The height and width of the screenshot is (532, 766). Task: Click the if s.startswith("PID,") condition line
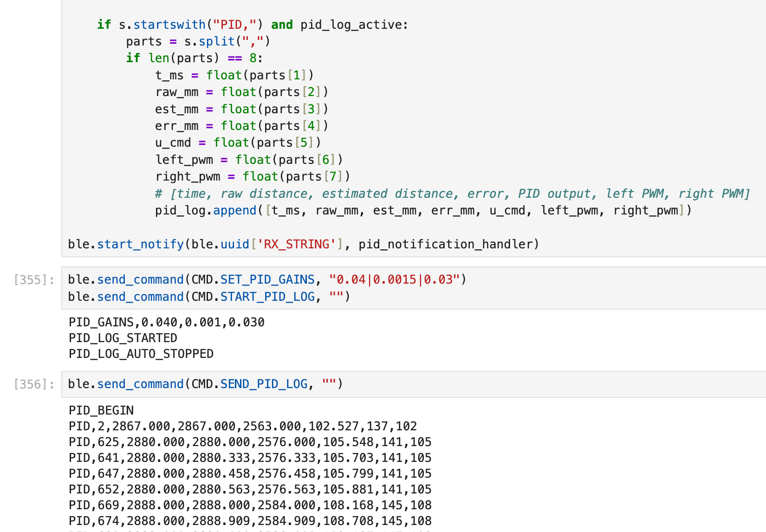coord(253,25)
